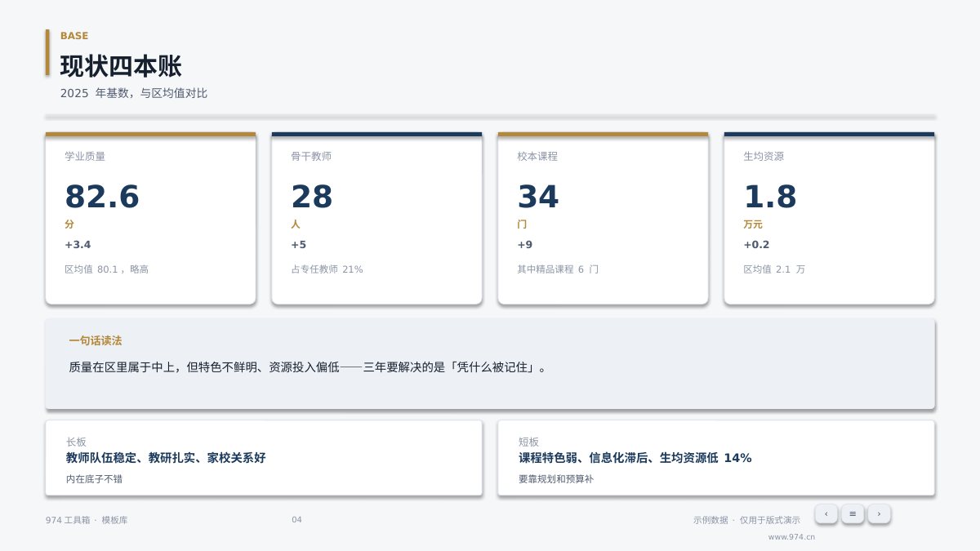Click the +5 change value
Image resolution: width=980 pixels, height=551 pixels.
pyautogui.click(x=299, y=245)
